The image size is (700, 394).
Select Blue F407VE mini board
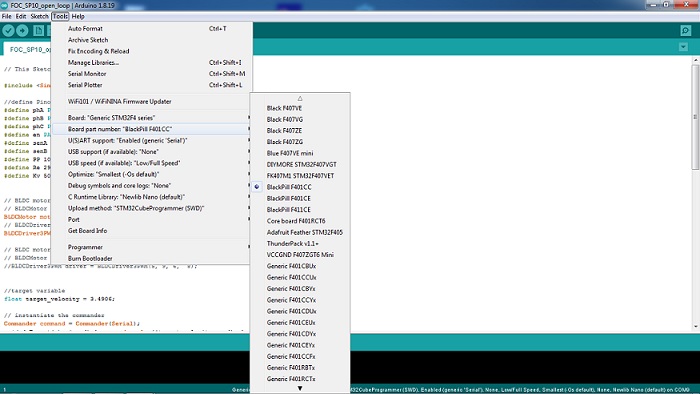click(x=300, y=153)
